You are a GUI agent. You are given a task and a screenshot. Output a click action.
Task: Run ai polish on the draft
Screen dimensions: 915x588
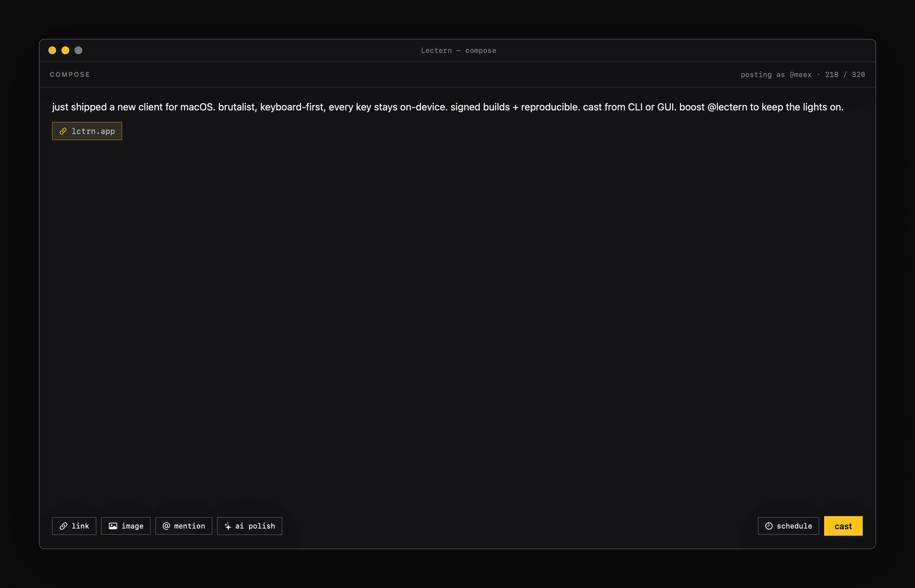[x=249, y=526]
